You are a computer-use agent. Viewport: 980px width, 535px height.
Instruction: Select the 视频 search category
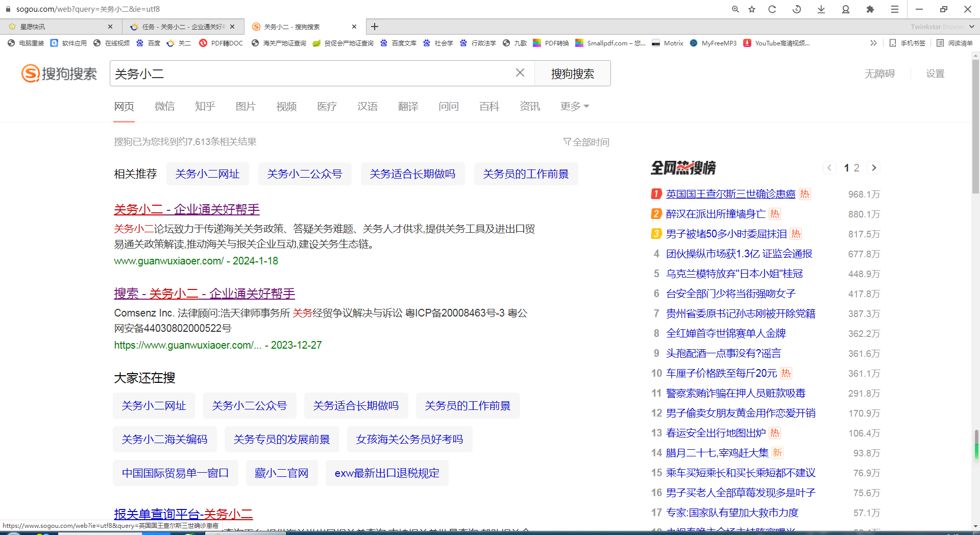[286, 106]
